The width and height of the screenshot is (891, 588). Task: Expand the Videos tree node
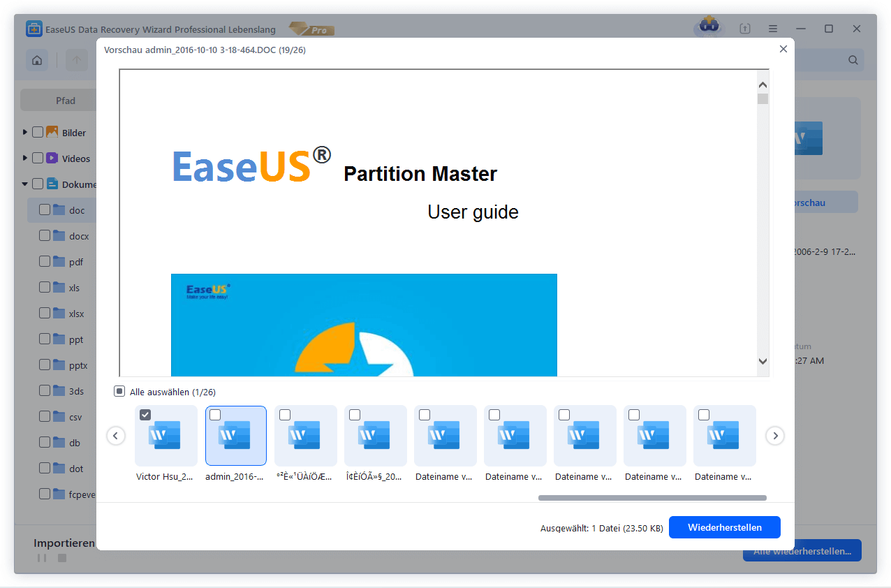25,158
